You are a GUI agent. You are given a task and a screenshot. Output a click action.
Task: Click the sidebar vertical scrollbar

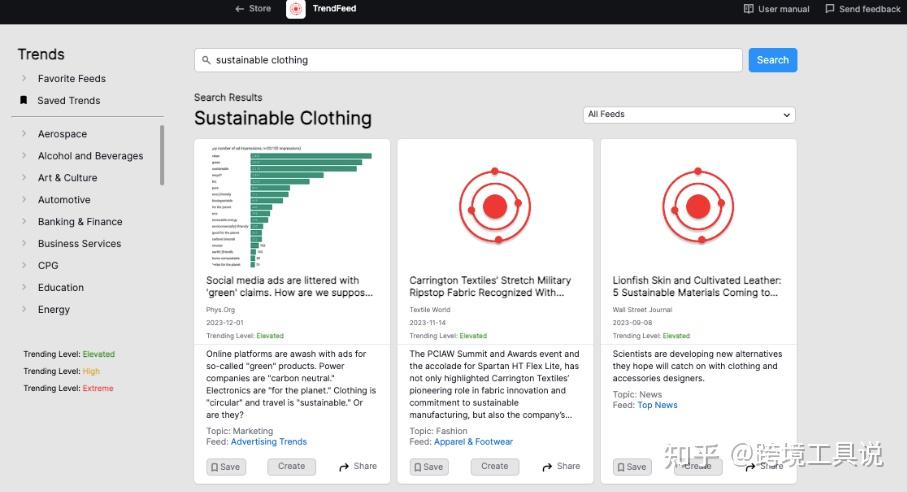pyautogui.click(x=162, y=155)
